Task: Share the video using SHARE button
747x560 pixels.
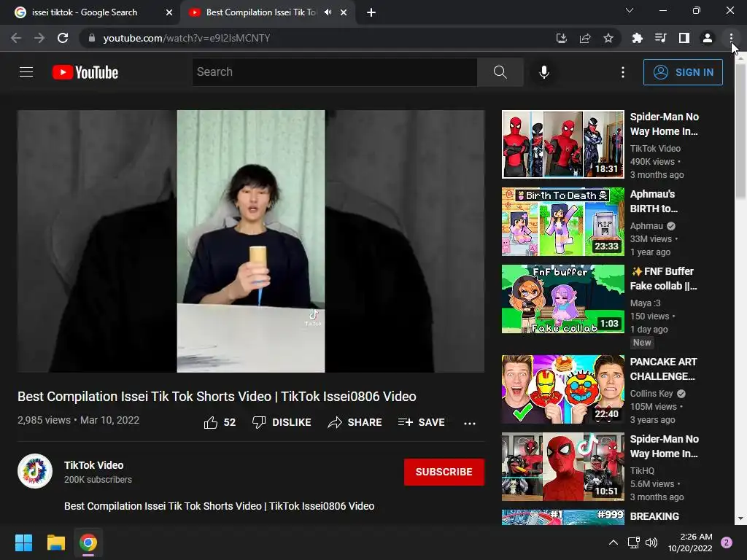Action: 355,422
